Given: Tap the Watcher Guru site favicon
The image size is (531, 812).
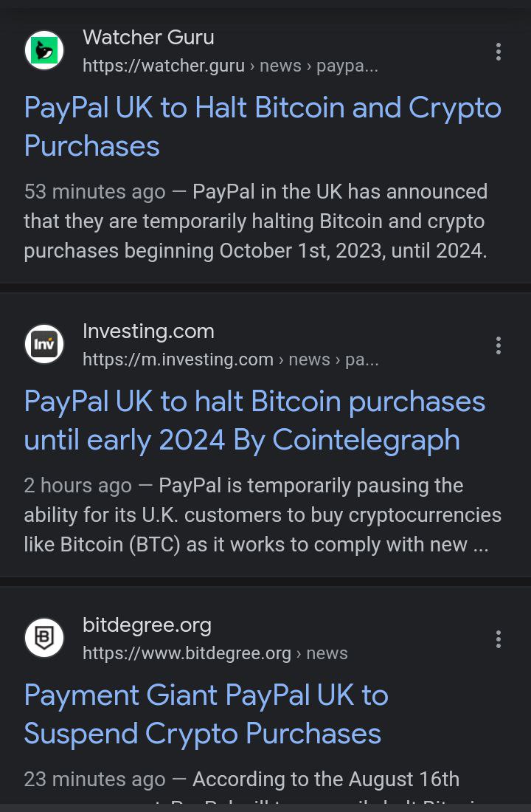Looking at the screenshot, I should [x=44, y=50].
